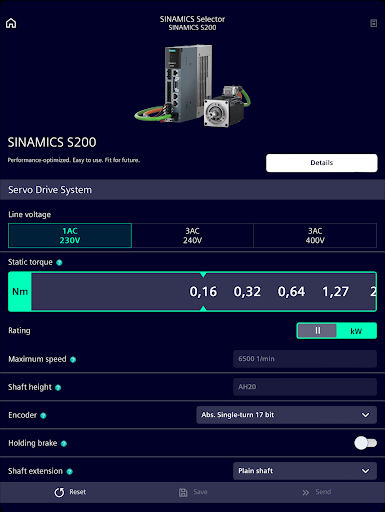The height and width of the screenshot is (512, 385).
Task: Expand the Encoder dropdown
Action: click(x=286, y=415)
